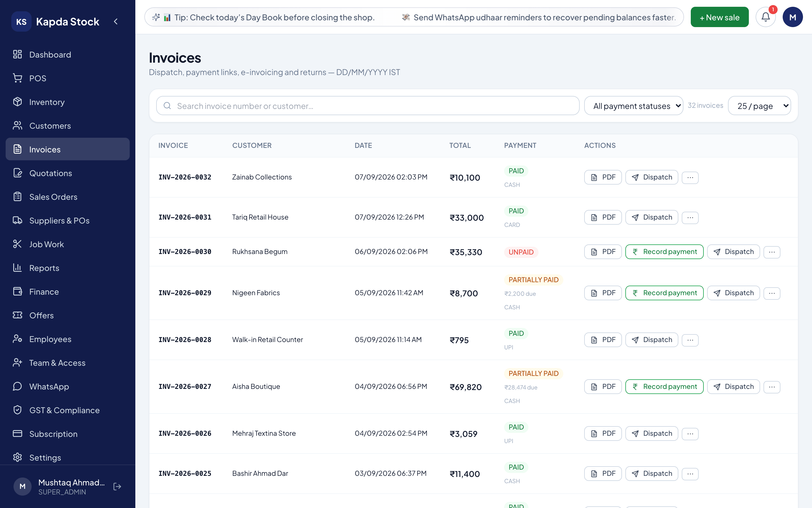Open more actions for INV-2026-0027
The width and height of the screenshot is (812, 508).
[x=772, y=387]
